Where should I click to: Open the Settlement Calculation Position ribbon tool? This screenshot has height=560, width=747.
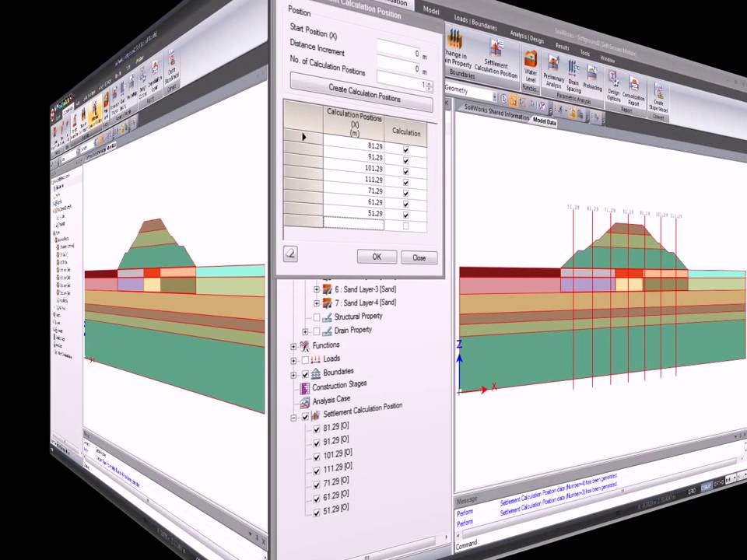(496, 58)
